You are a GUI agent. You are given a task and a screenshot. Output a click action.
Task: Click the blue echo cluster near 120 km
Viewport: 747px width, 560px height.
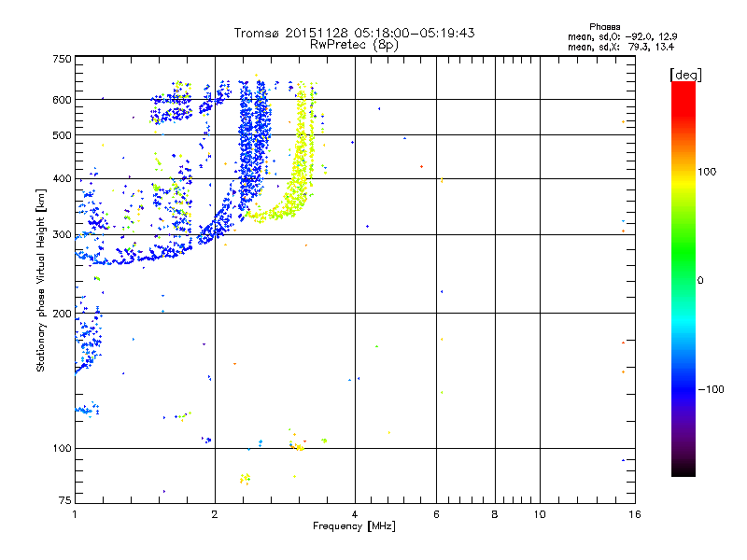pyautogui.click(x=87, y=410)
